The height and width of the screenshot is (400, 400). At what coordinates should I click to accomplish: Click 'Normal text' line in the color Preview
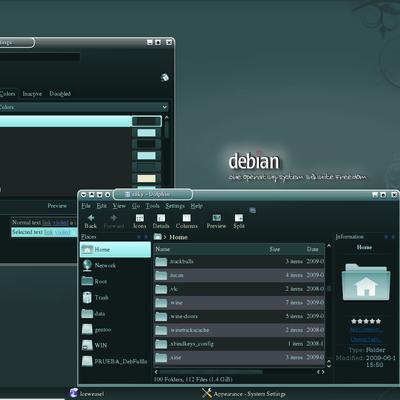43,222
